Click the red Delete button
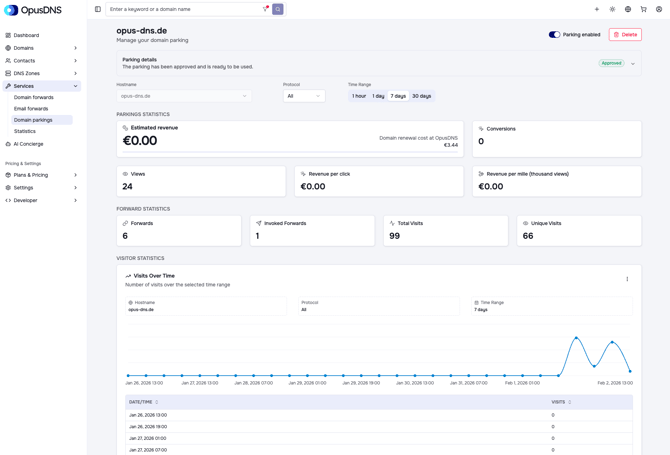 click(x=625, y=35)
